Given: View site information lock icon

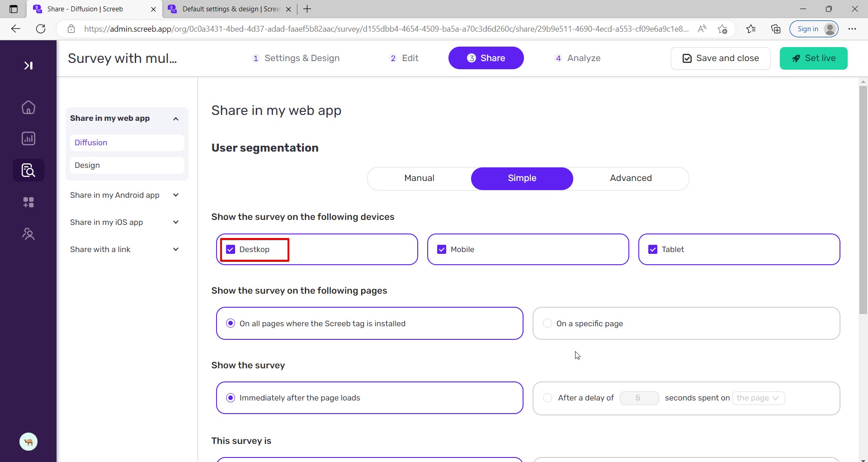Looking at the screenshot, I should coord(71,29).
